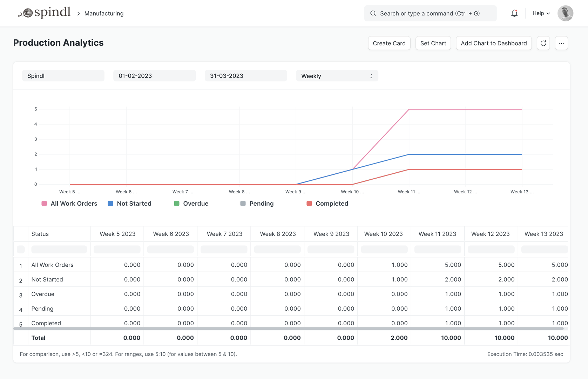Click the Set Chart button

(433, 43)
